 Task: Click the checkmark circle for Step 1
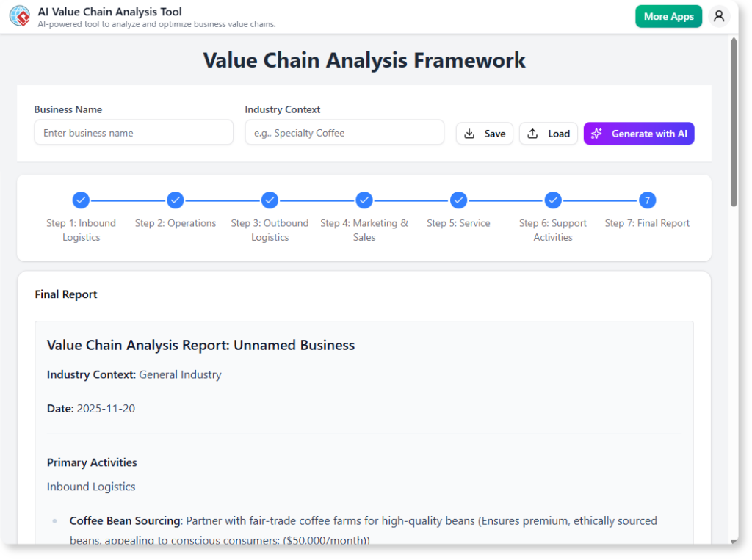point(81,200)
